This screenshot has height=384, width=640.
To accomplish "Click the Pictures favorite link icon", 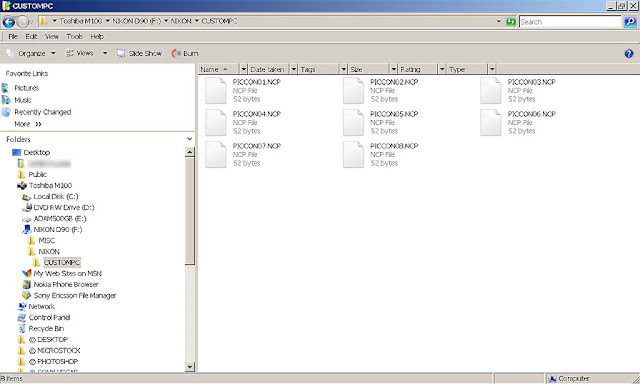I will pyautogui.click(x=6, y=88).
